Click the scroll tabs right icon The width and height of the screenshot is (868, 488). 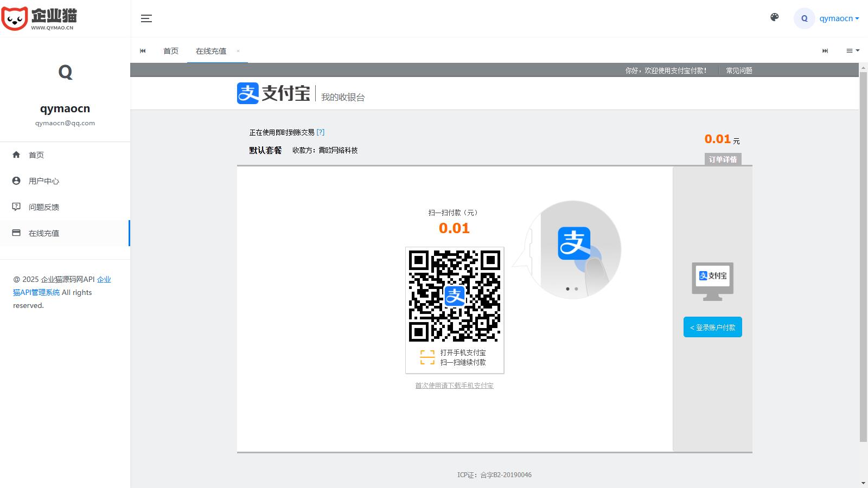tap(825, 51)
